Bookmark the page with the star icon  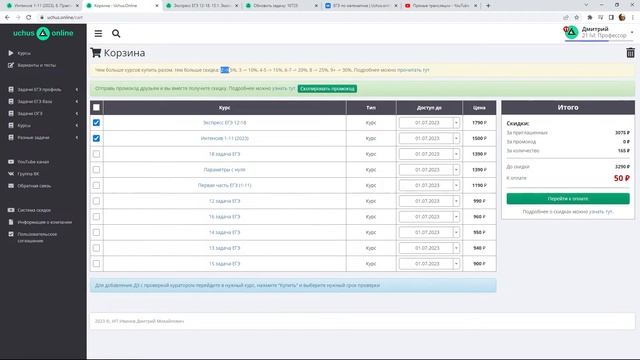(x=576, y=17)
